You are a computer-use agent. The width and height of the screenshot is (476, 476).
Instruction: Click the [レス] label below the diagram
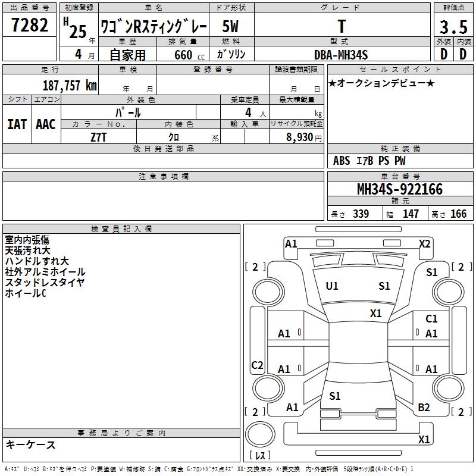(x=259, y=456)
